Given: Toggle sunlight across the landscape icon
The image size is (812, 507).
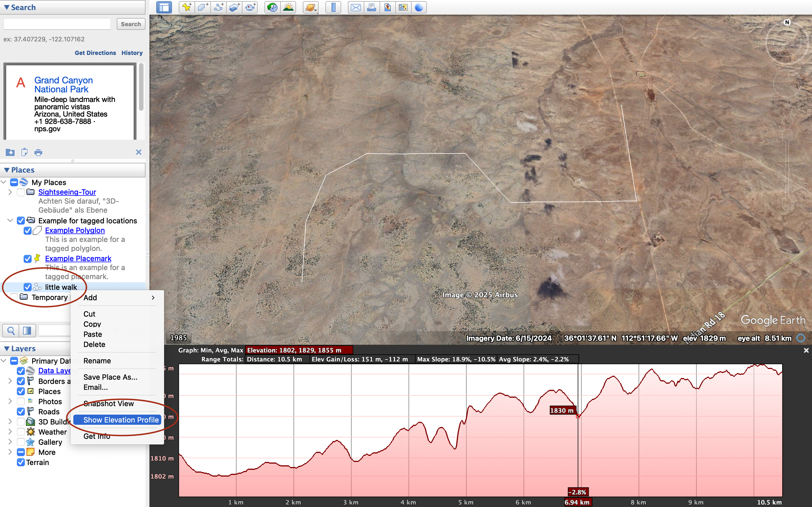Looking at the screenshot, I should click(x=288, y=7).
